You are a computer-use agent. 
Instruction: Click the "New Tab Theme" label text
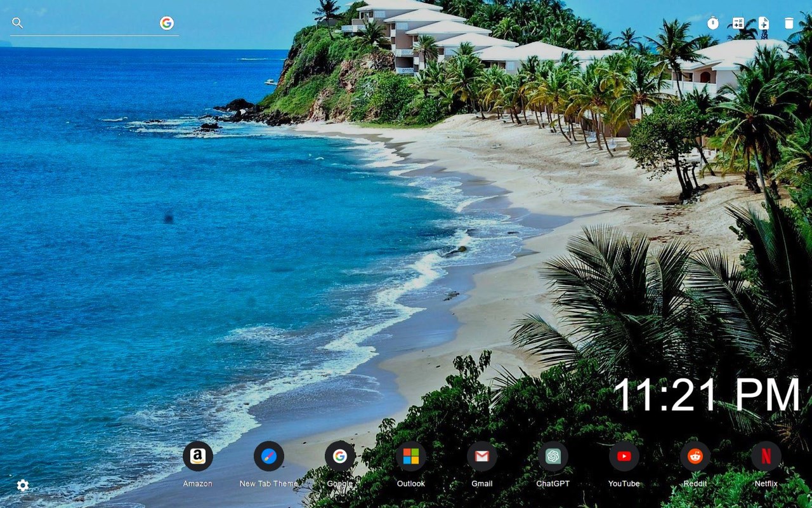[x=269, y=484]
